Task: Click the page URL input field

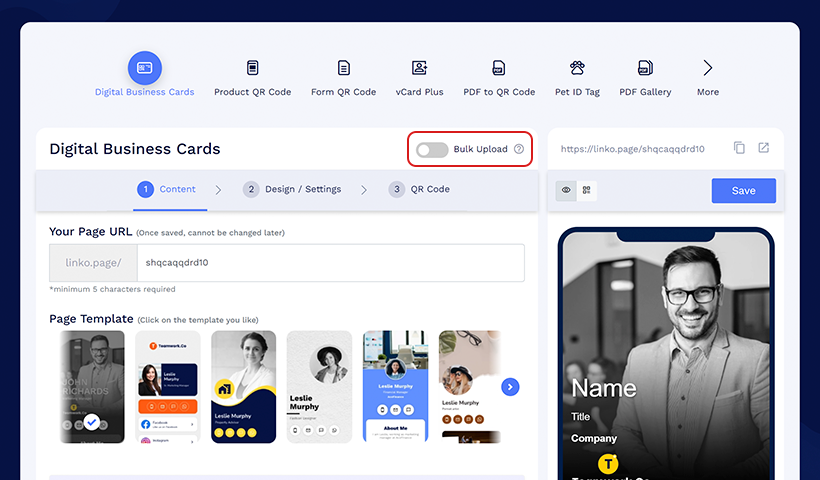Action: point(331,263)
